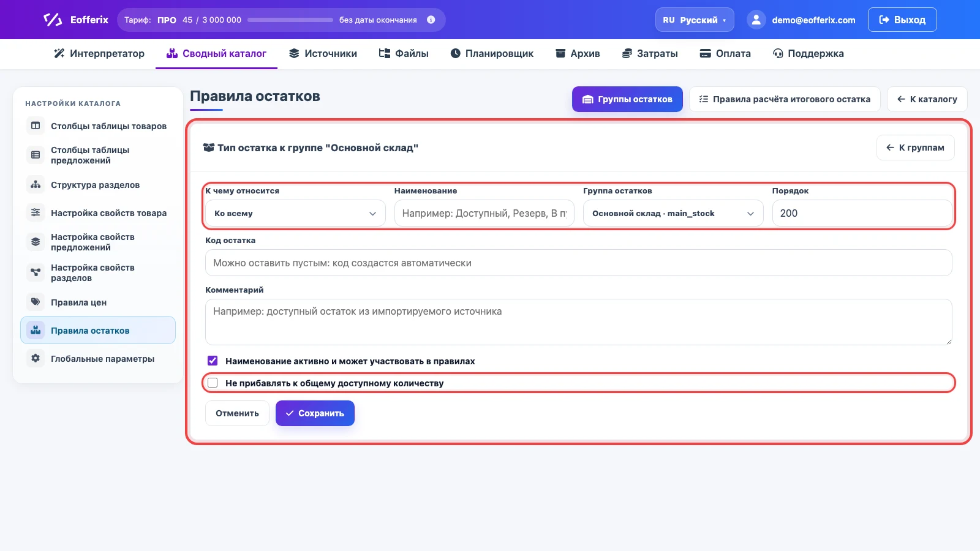Enable 'Не прибавлять к общему доступному количеству'
Image resolution: width=980 pixels, height=551 pixels.
[x=213, y=383]
